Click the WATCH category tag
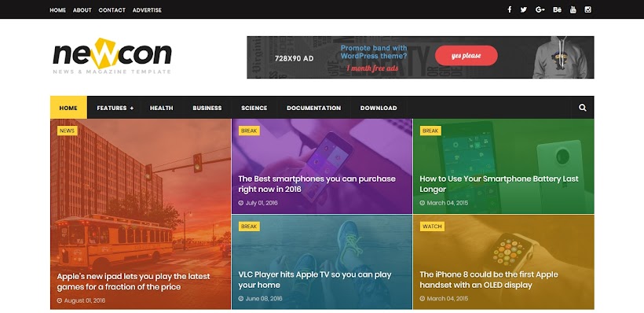The height and width of the screenshot is (313, 644). [432, 226]
